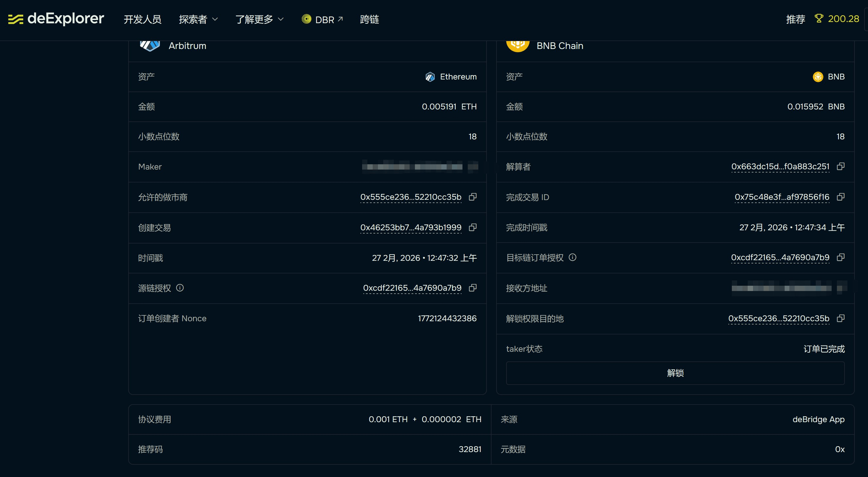Copy the 解算者 address
The width and height of the screenshot is (868, 477).
[x=840, y=166]
